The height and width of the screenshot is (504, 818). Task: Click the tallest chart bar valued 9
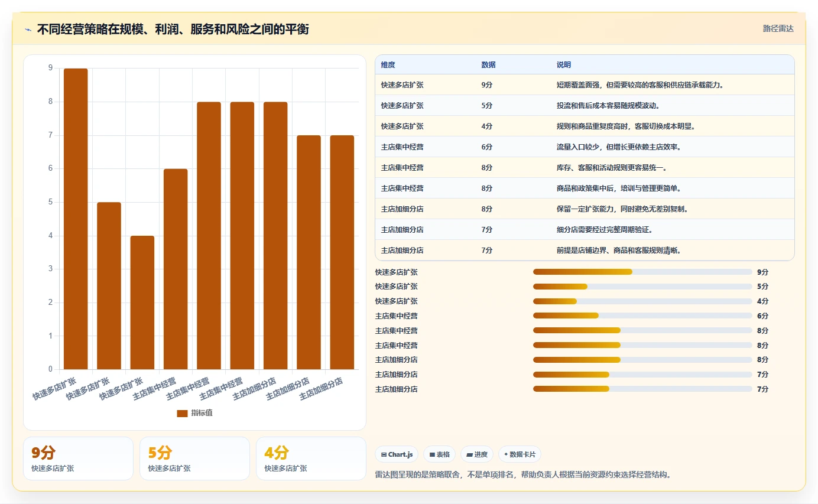76,219
